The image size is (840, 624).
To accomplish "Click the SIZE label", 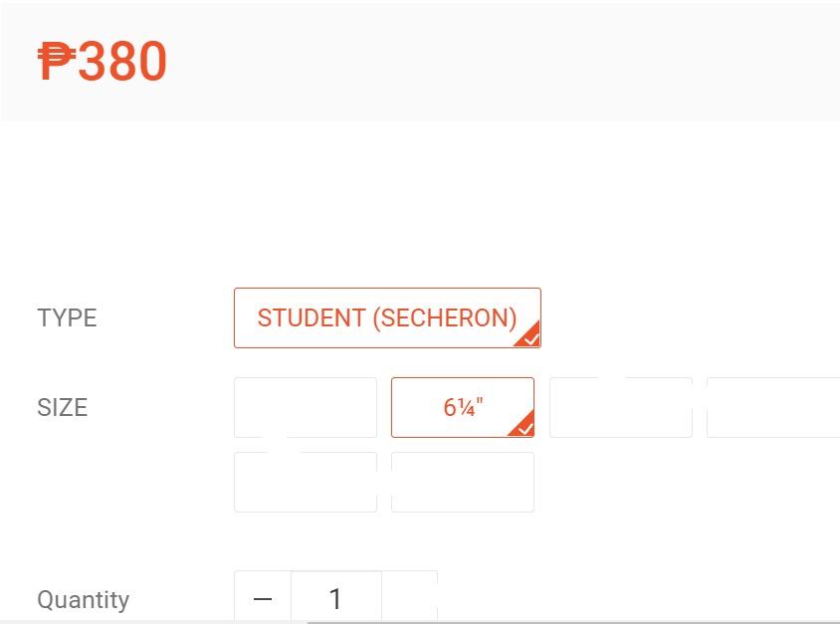I will [x=62, y=407].
